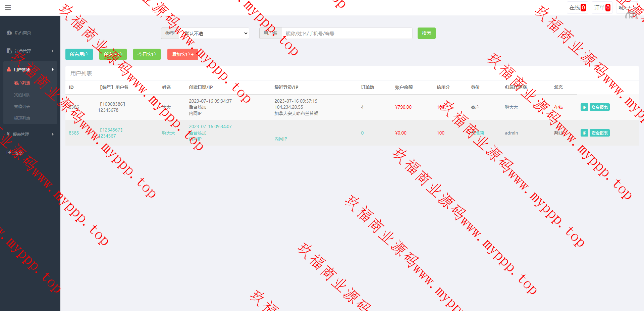Screen dimensions: 644x311
Task: Expand the 订单管理 menu arrow
Action: click(x=53, y=51)
